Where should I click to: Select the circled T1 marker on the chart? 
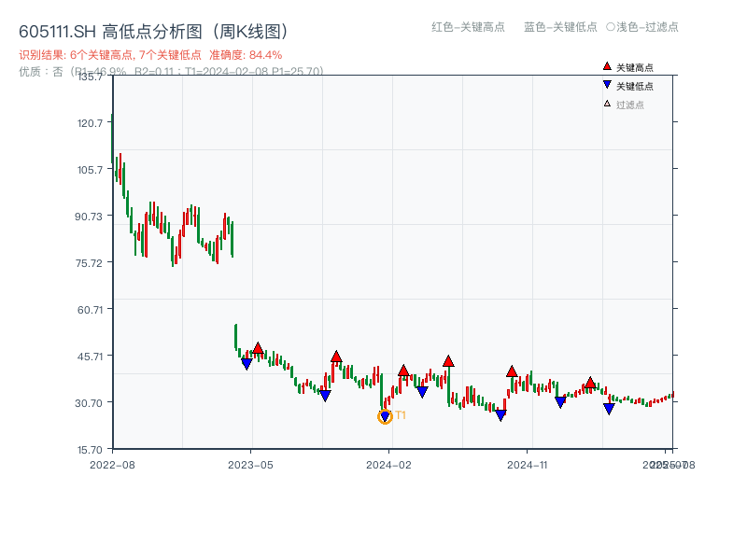tap(385, 416)
